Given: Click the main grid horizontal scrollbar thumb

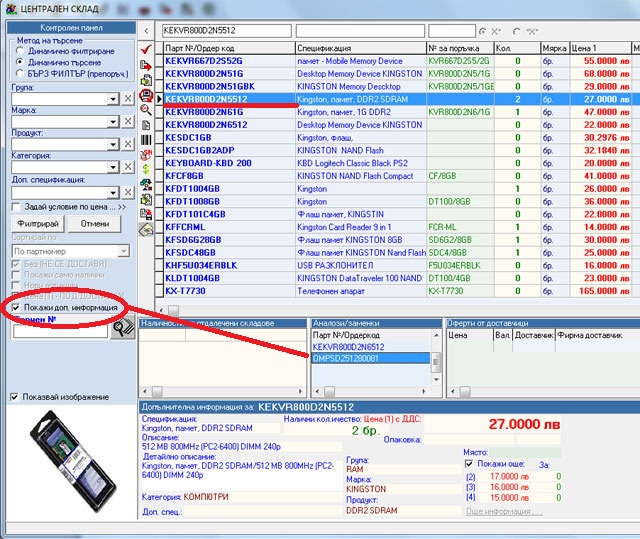Looking at the screenshot, I should click(173, 310).
